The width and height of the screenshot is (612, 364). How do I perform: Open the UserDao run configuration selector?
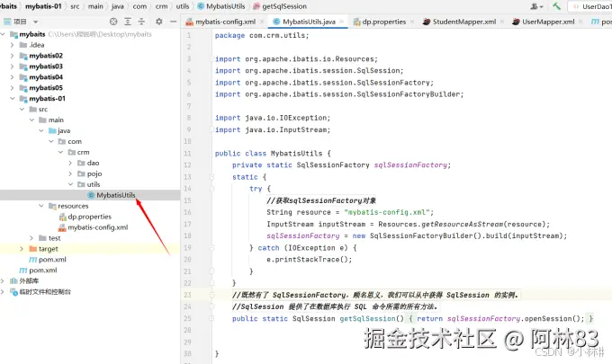(x=591, y=6)
